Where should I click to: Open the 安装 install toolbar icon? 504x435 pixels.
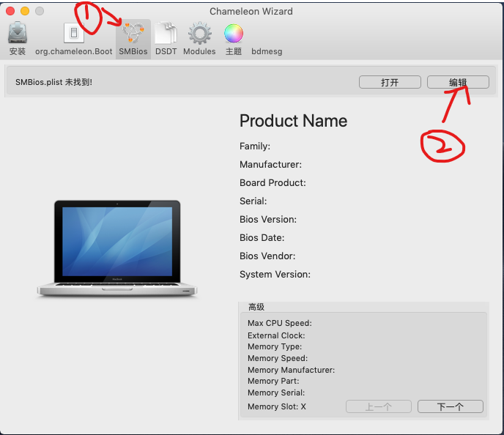tap(18, 33)
